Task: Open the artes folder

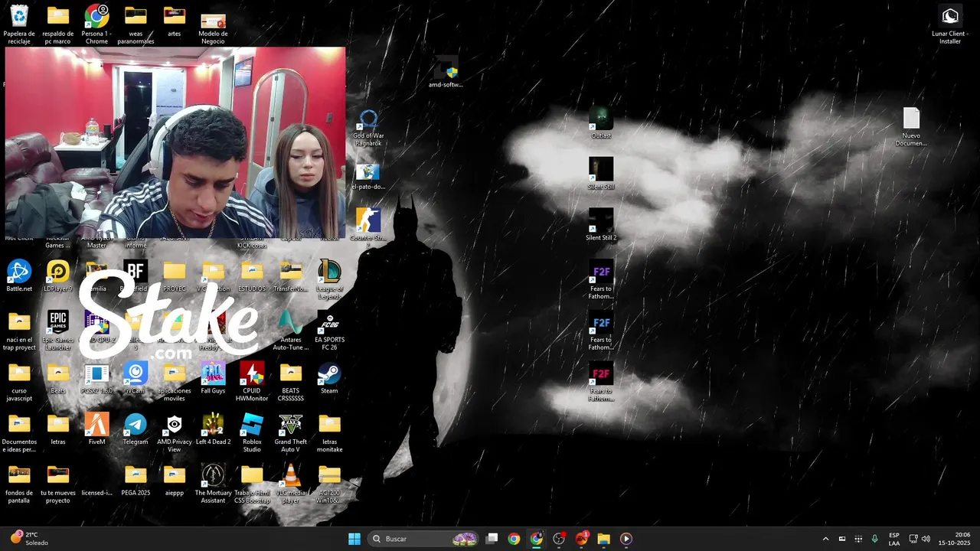Action: (175, 21)
